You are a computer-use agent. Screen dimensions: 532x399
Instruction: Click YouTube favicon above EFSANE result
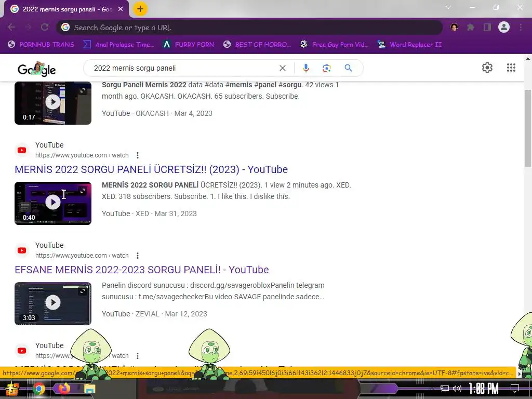pyautogui.click(x=22, y=250)
